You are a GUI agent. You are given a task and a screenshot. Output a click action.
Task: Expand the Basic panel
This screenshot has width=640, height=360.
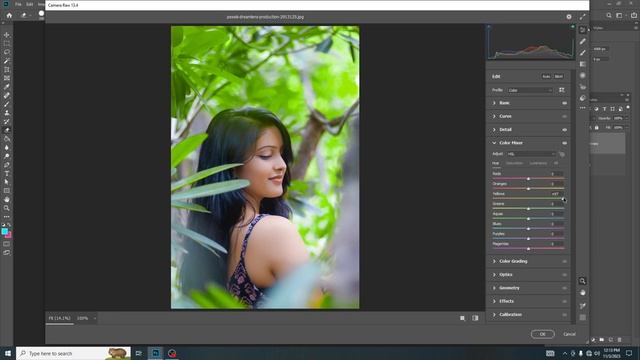tap(494, 103)
